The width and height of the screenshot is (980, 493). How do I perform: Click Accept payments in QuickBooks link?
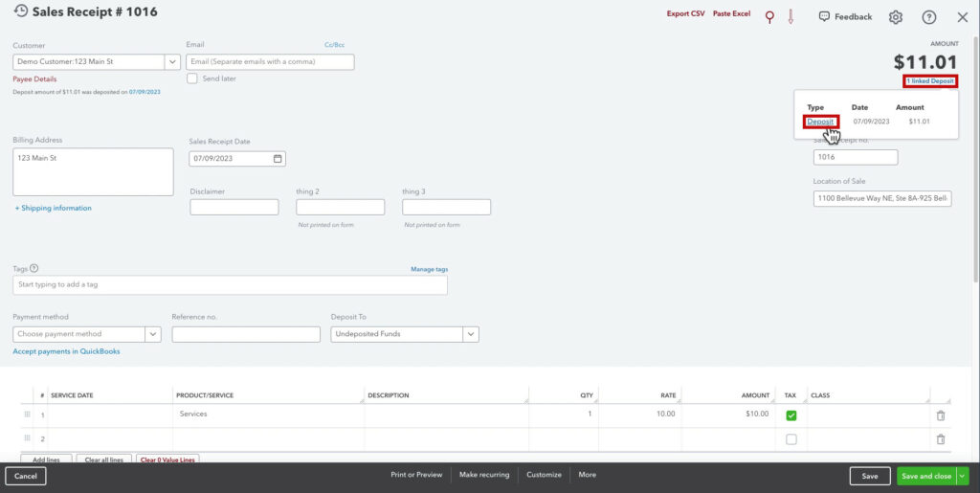point(66,351)
